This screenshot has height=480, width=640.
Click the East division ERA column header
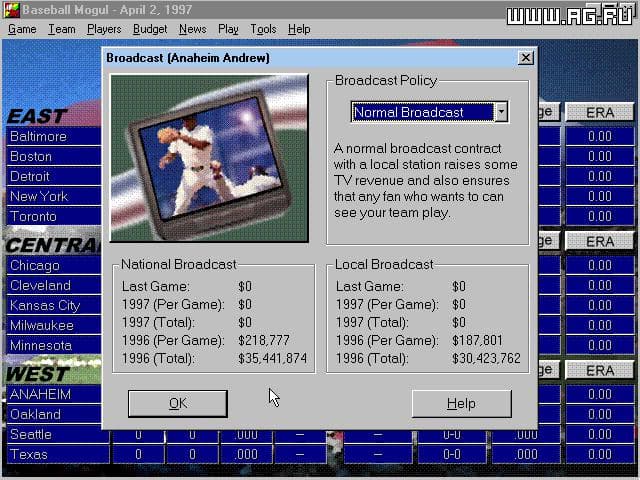point(600,112)
